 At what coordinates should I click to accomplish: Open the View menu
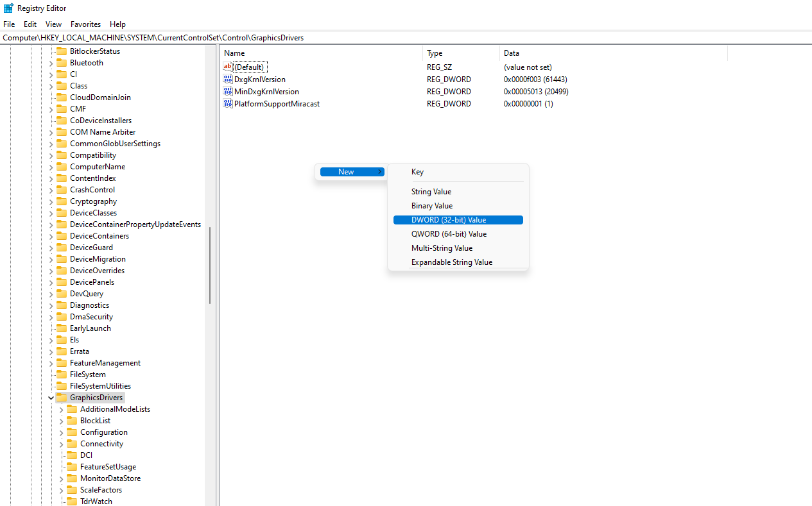(x=54, y=24)
